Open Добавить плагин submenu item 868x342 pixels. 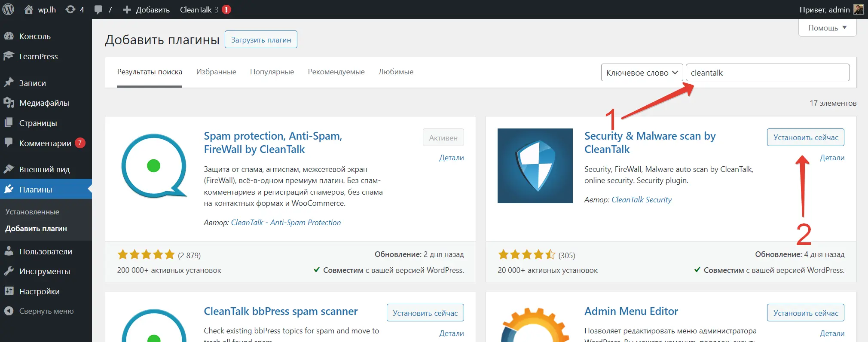point(36,229)
